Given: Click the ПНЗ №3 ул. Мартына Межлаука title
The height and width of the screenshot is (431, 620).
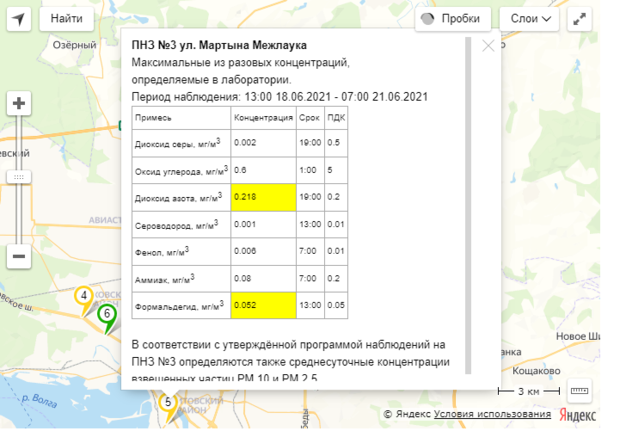Looking at the screenshot, I should click(219, 45).
